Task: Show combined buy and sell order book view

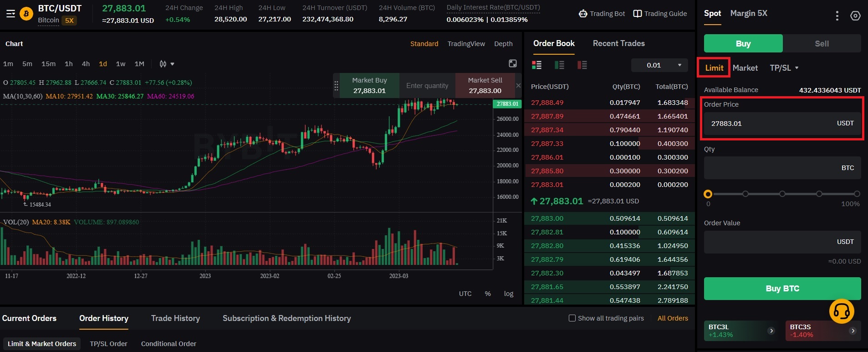Action: pos(537,65)
